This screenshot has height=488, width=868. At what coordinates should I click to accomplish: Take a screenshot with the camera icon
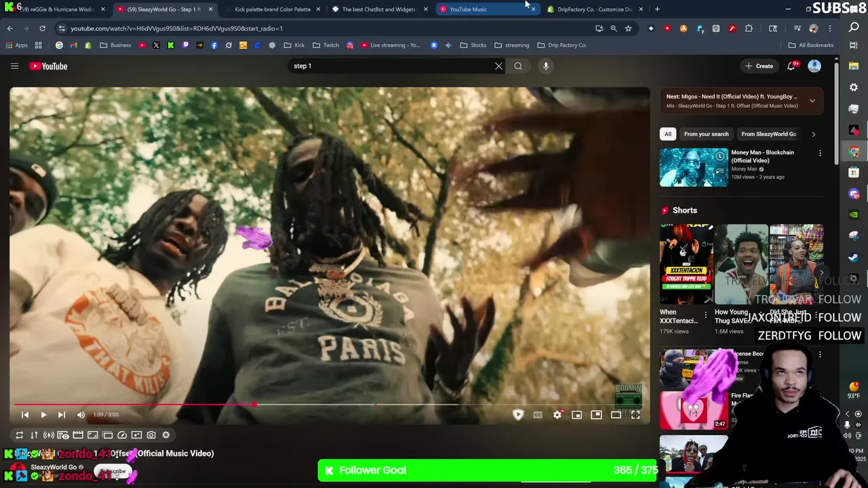[151, 435]
